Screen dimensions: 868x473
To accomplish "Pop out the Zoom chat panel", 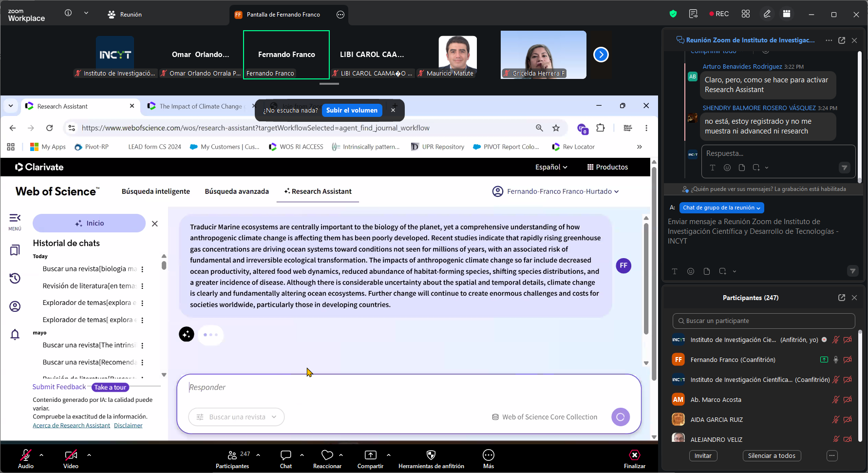I will pyautogui.click(x=842, y=40).
